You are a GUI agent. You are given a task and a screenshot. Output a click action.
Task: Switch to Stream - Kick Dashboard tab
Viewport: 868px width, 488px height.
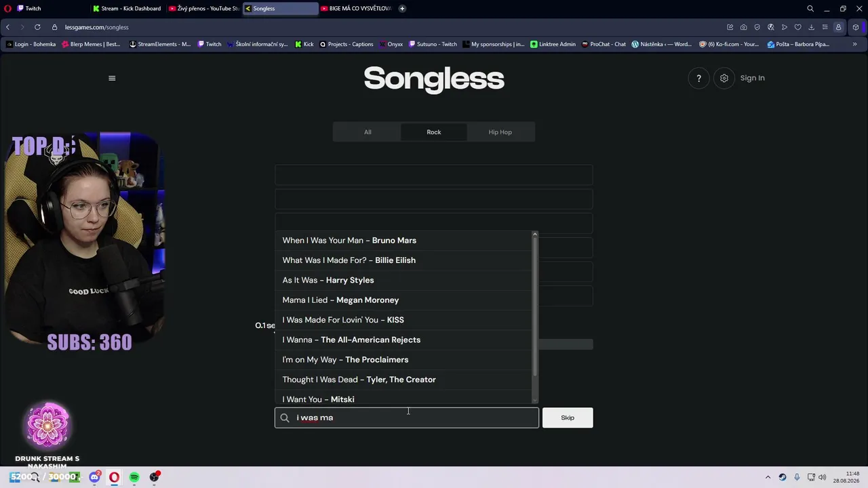[x=127, y=9]
